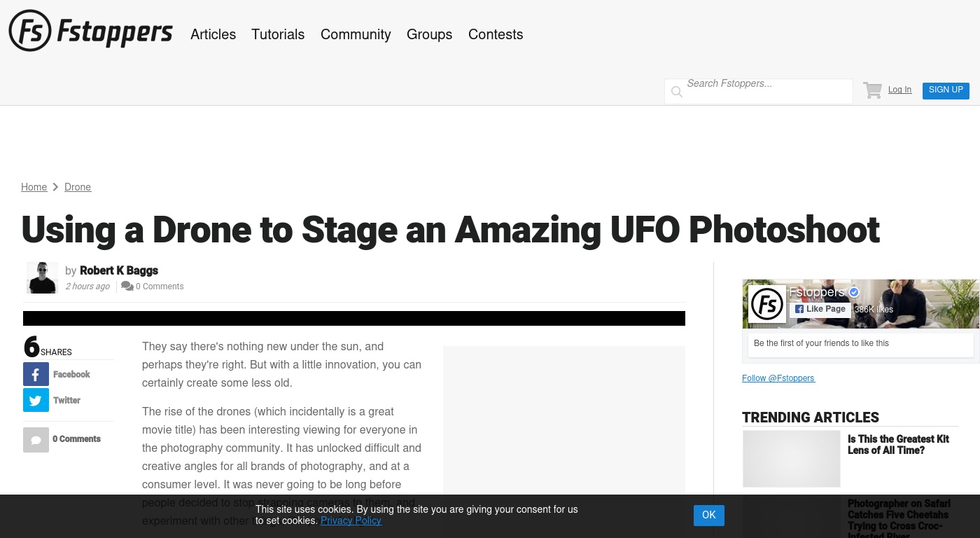980x538 pixels.
Task: Click the comments icon beside 0 Comments under author
Action: click(127, 286)
